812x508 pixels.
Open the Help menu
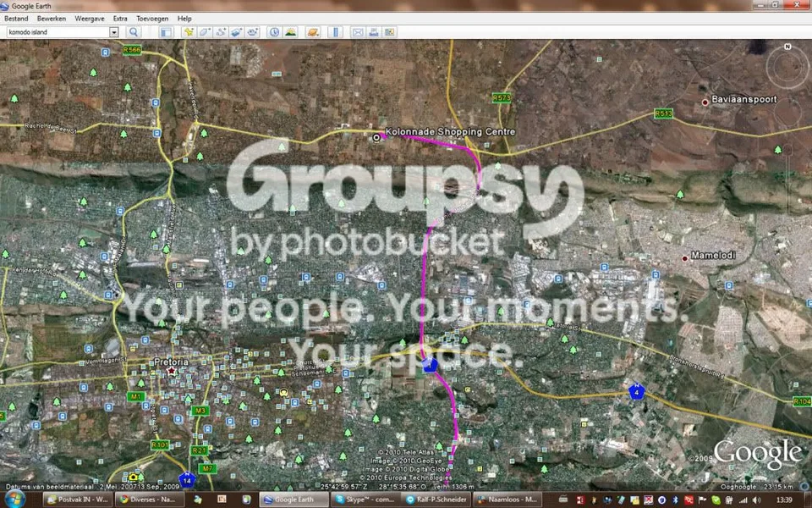pos(184,18)
